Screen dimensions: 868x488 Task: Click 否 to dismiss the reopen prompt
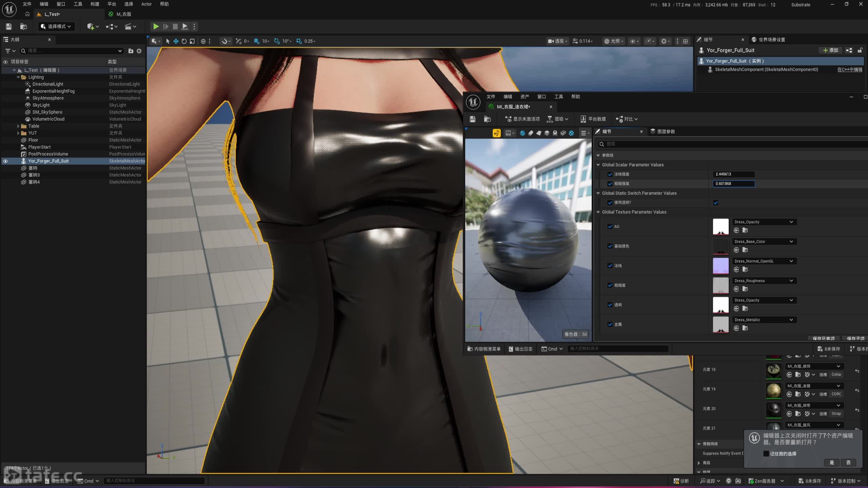coord(848,463)
